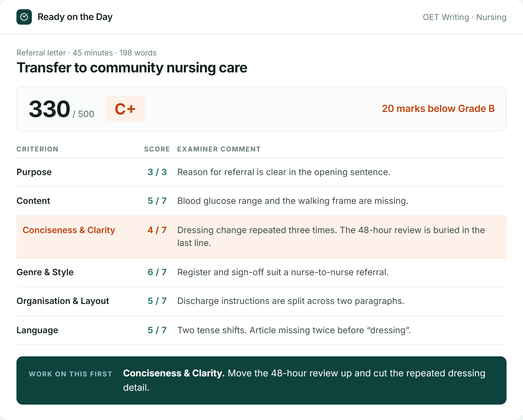This screenshot has width=523, height=420.
Task: Click the 4 / 7 Conciseness score
Action: [x=157, y=230]
